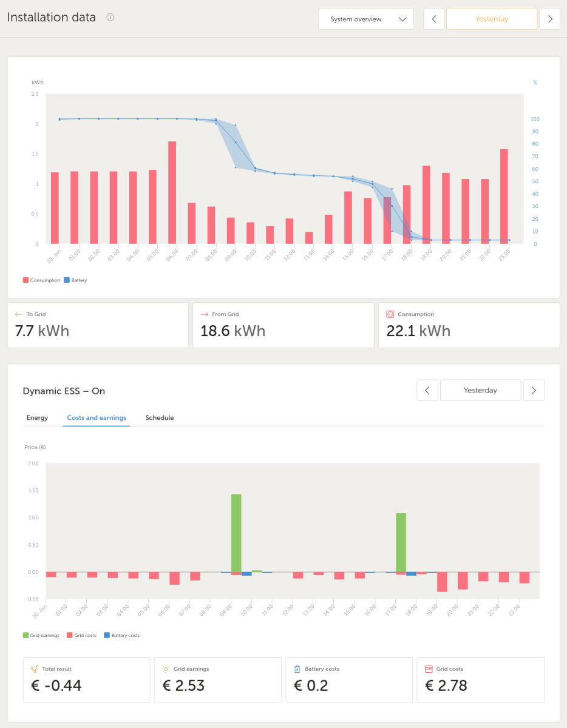Click previous arrow in Dynamic ESS panel
567x728 pixels.
[x=427, y=390]
